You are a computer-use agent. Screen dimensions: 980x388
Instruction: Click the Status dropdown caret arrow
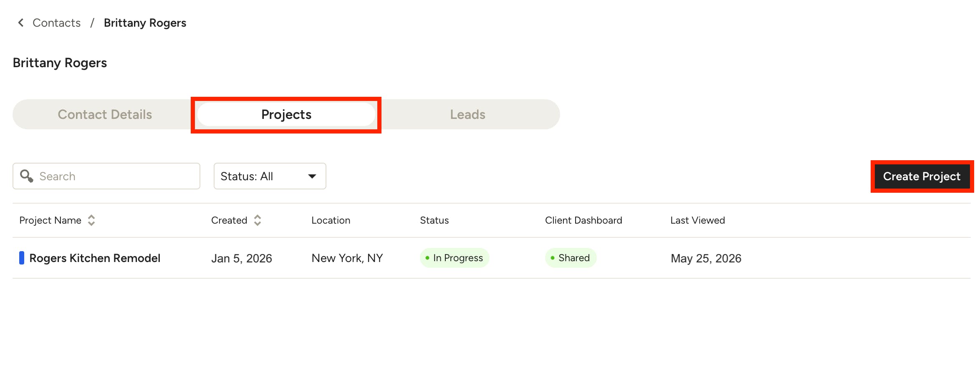(312, 176)
